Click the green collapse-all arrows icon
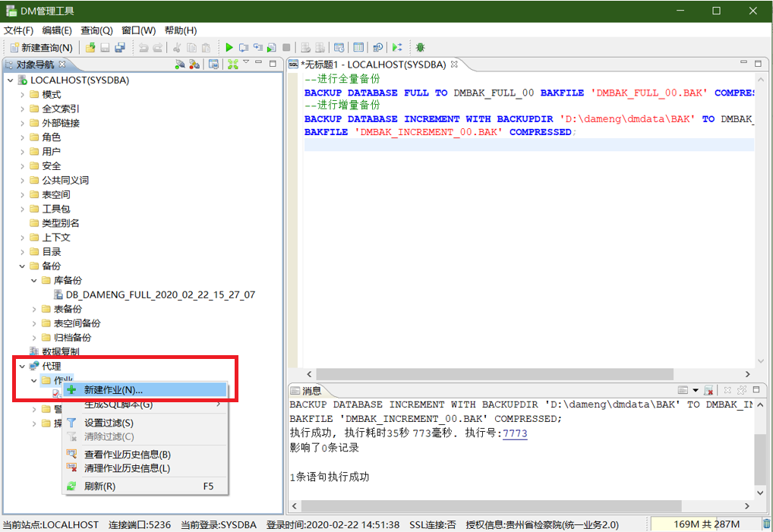The height and width of the screenshot is (532, 773). pyautogui.click(x=232, y=64)
